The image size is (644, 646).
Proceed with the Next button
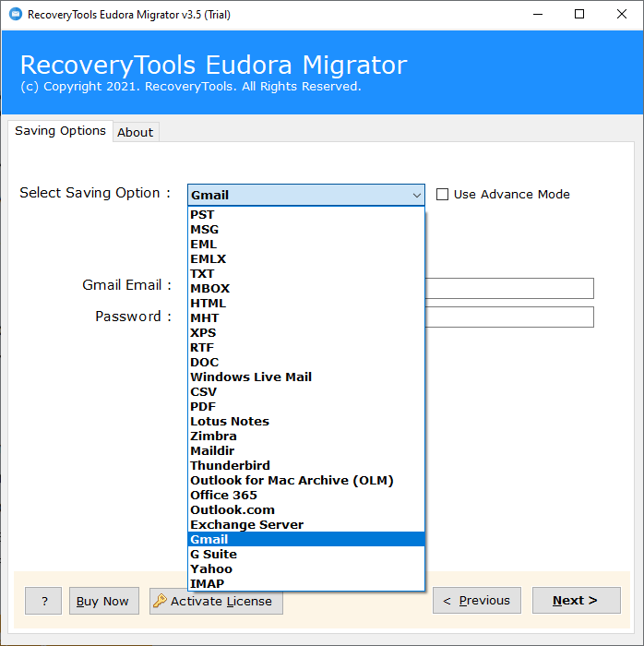coord(577,600)
